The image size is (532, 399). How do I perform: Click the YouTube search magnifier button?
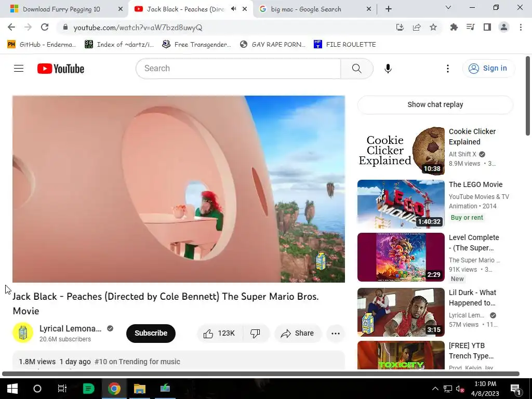356,69
